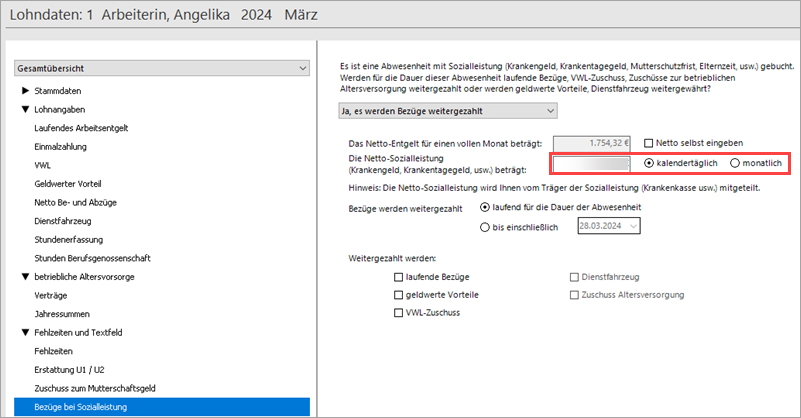Viewport: 801px width, 418px height.
Task: Open the date picker for 28.03.2024
Action: point(631,226)
